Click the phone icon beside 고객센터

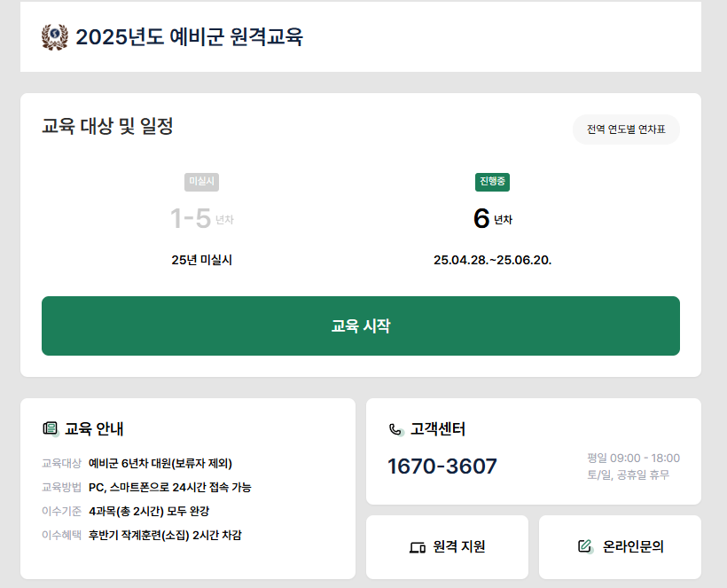coord(395,428)
